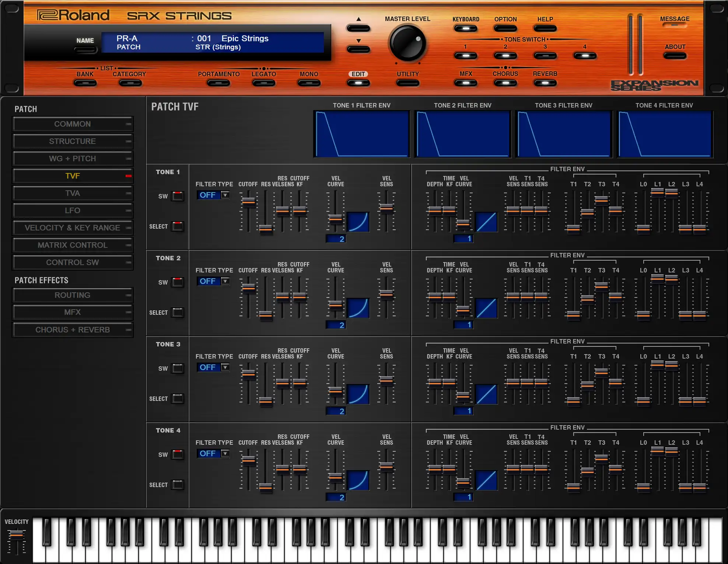Click the Tone 1 Filter Env display

[361, 134]
